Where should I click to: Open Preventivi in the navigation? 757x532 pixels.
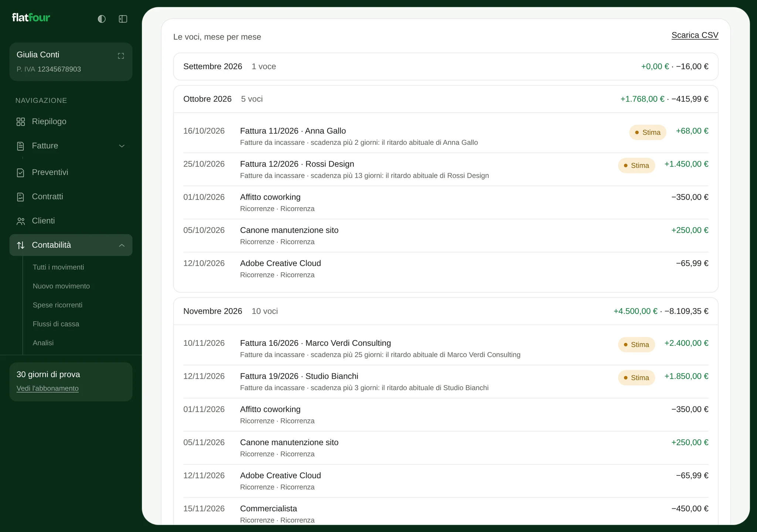(71, 173)
